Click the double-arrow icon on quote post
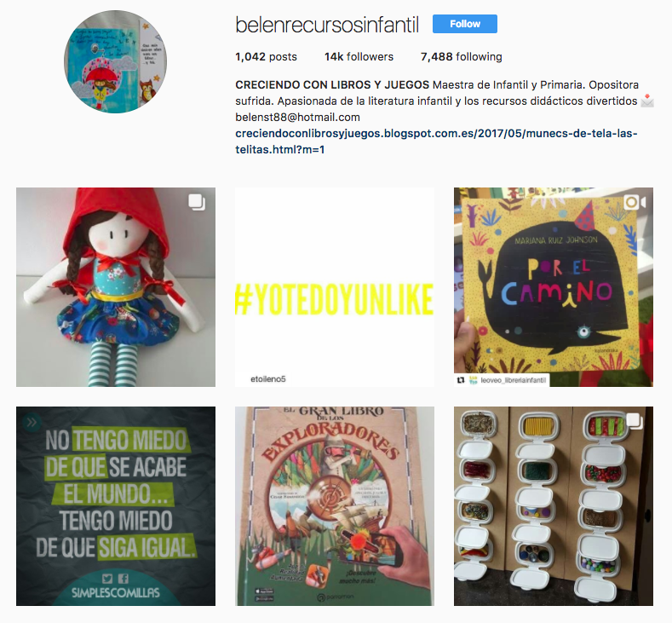This screenshot has width=672, height=623. [x=32, y=423]
